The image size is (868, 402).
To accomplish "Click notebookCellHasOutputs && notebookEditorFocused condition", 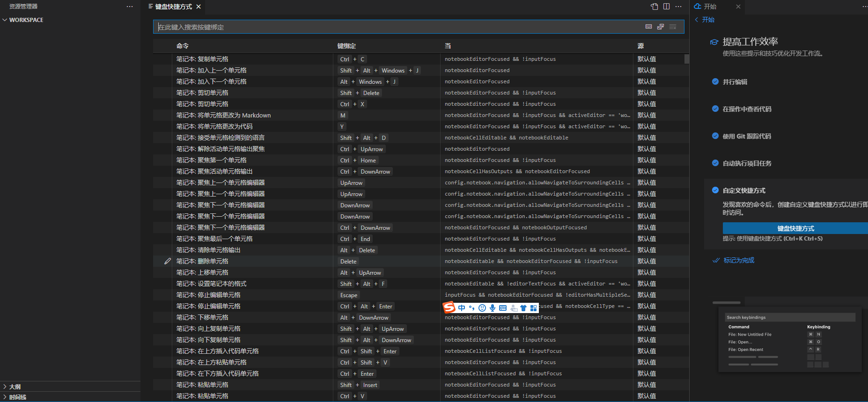I will coord(517,171).
